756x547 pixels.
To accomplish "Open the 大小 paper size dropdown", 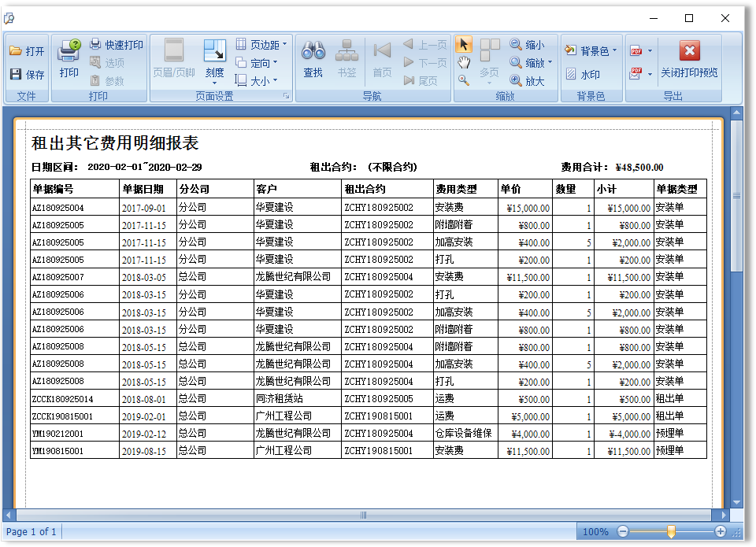I will (257, 80).
